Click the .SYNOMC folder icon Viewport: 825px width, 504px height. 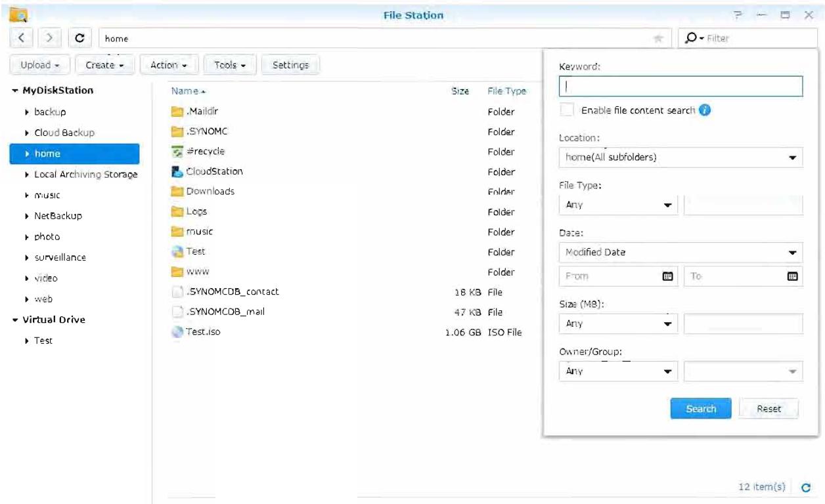177,131
